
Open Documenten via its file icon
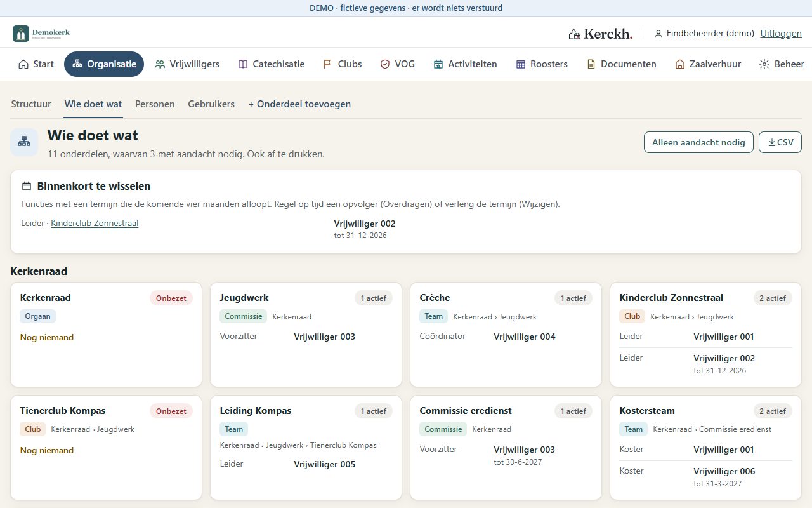pyautogui.click(x=591, y=64)
